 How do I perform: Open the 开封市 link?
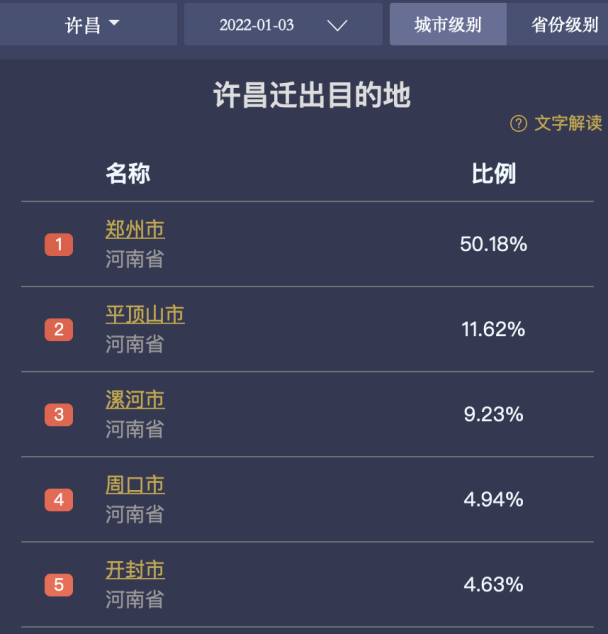point(135,570)
